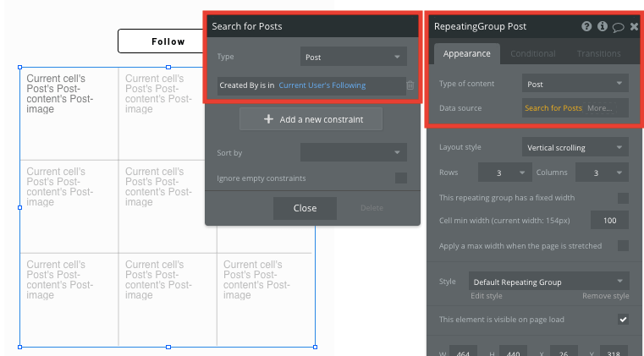Click More... in Data source field
This screenshot has width=644, height=356.
pyautogui.click(x=600, y=108)
